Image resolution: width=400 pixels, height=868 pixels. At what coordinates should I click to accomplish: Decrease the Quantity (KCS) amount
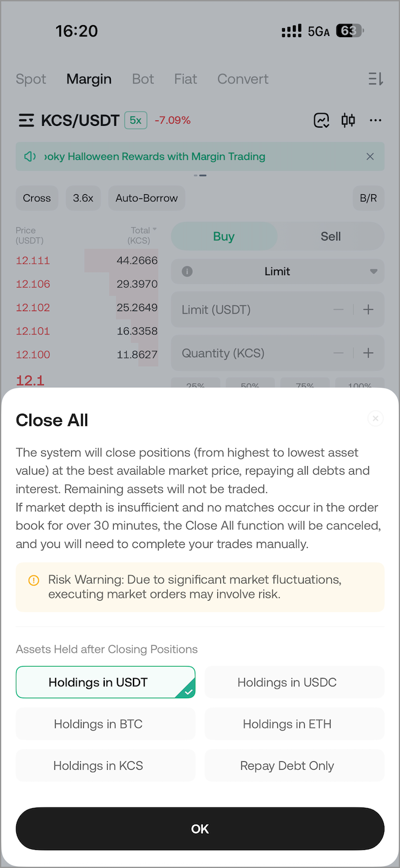click(x=339, y=353)
